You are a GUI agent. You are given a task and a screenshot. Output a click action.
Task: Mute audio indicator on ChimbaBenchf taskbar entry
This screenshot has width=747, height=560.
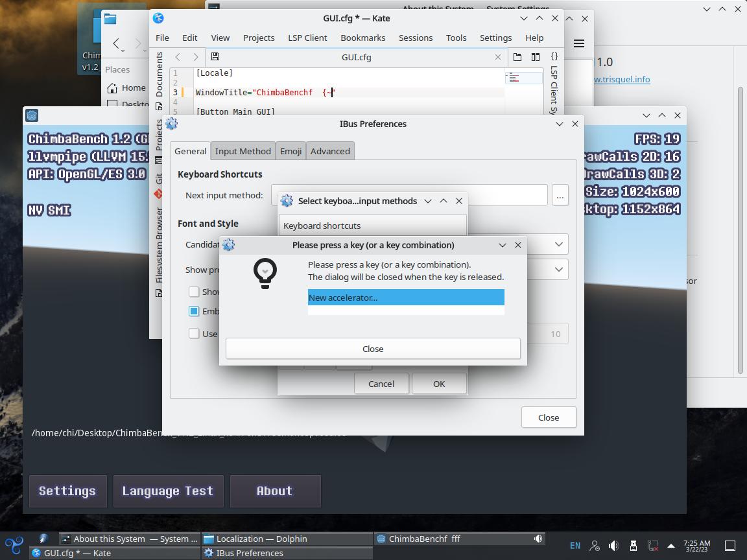tap(538, 539)
